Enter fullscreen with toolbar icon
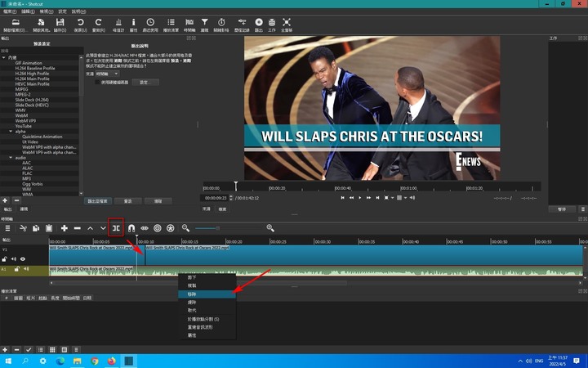This screenshot has height=368, width=588. tap(287, 23)
